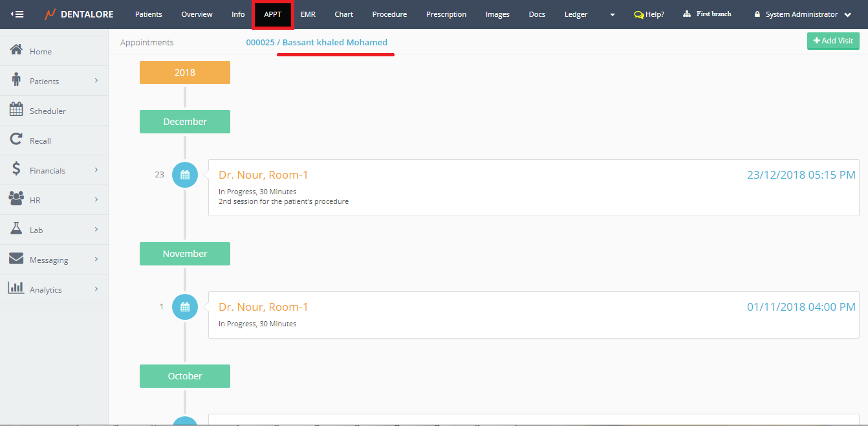
Task: Open Scheduler calendar icon in sidebar
Action: pyautogui.click(x=17, y=110)
